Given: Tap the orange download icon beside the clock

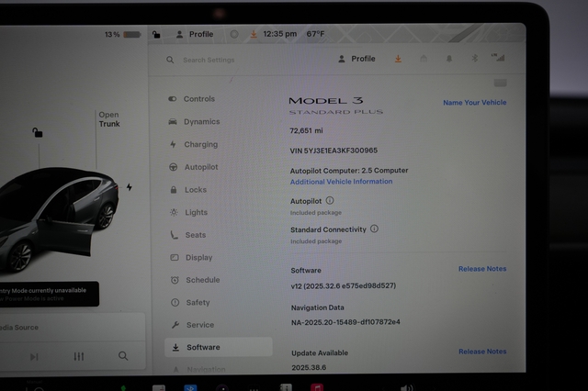Looking at the screenshot, I should pyautogui.click(x=254, y=34).
